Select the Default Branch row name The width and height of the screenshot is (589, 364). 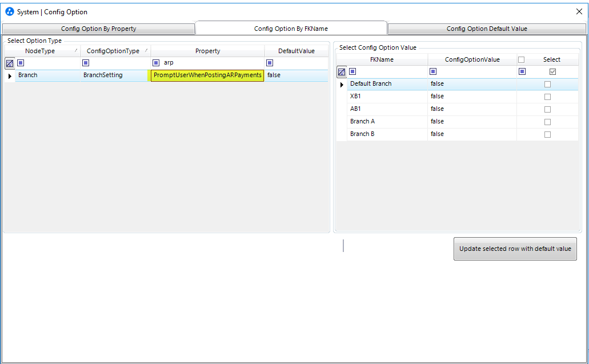coord(371,84)
